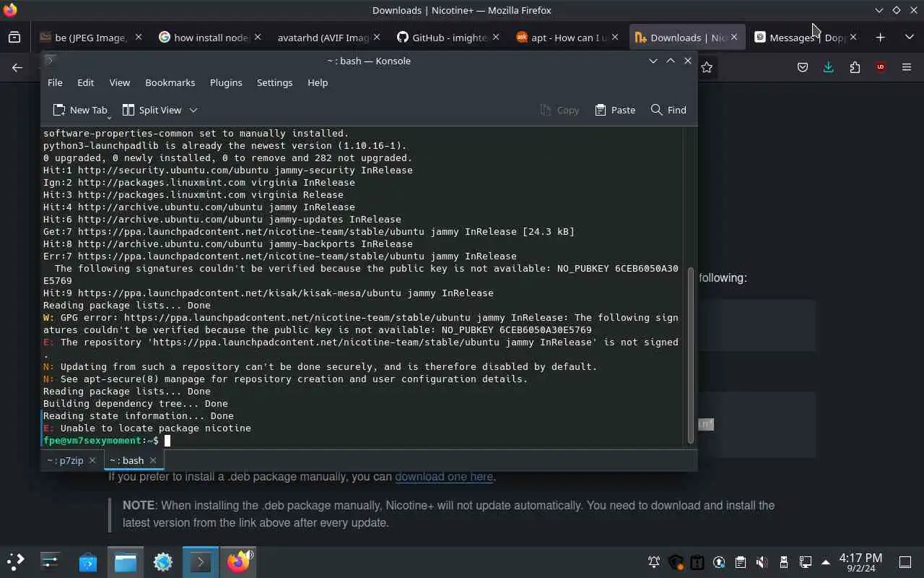Click the Find search button

[668, 110]
